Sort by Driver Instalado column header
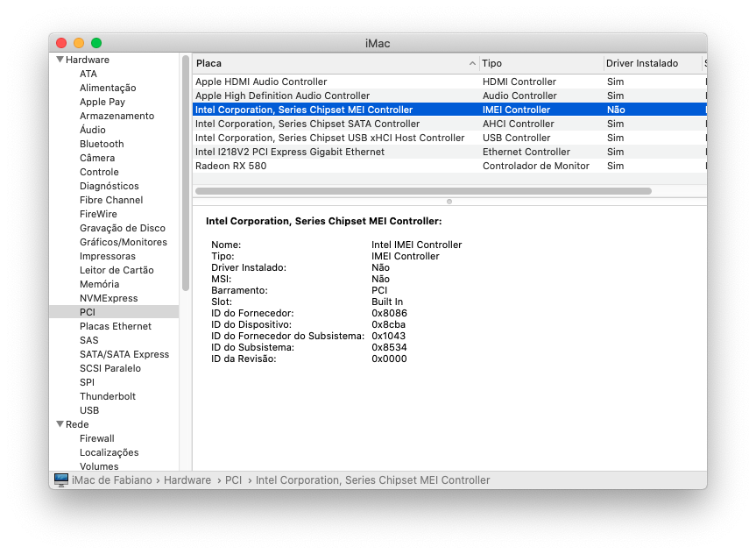Screen dimensions: 756x554 click(653, 63)
